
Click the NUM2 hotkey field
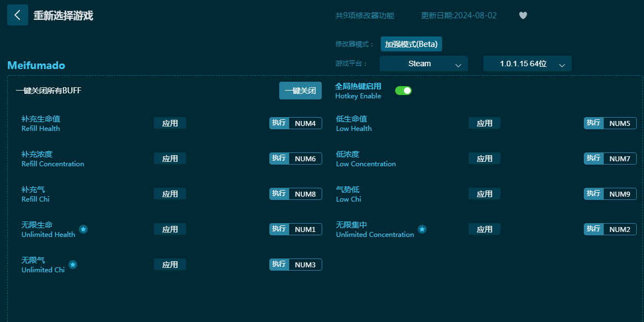620,229
